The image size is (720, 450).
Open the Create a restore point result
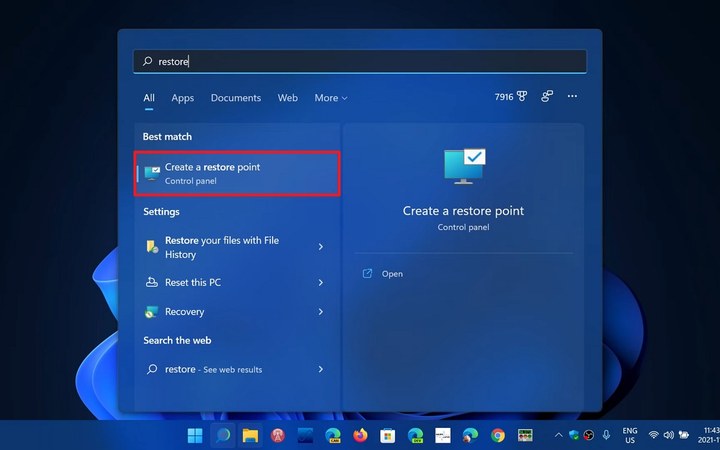(x=237, y=174)
